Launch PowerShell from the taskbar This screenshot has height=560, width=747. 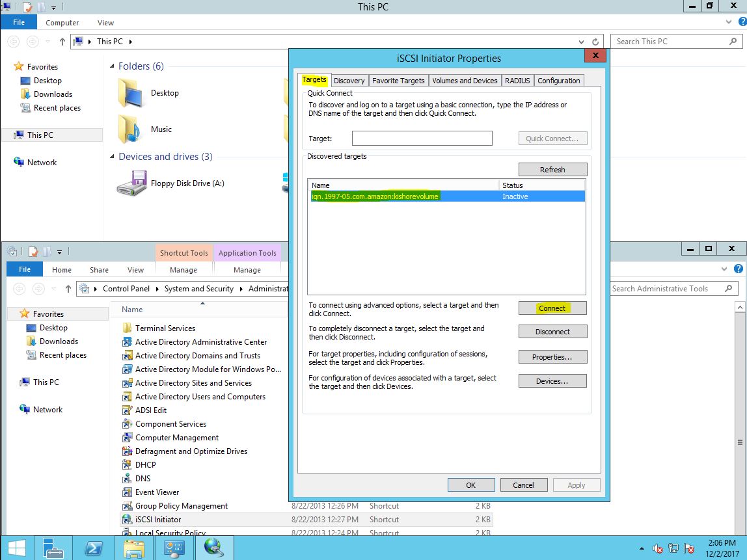click(x=93, y=548)
